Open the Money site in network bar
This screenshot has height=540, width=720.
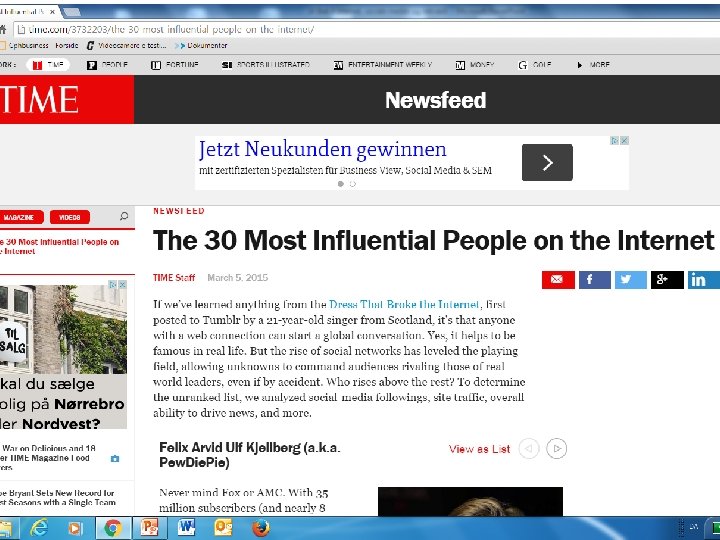[475, 65]
